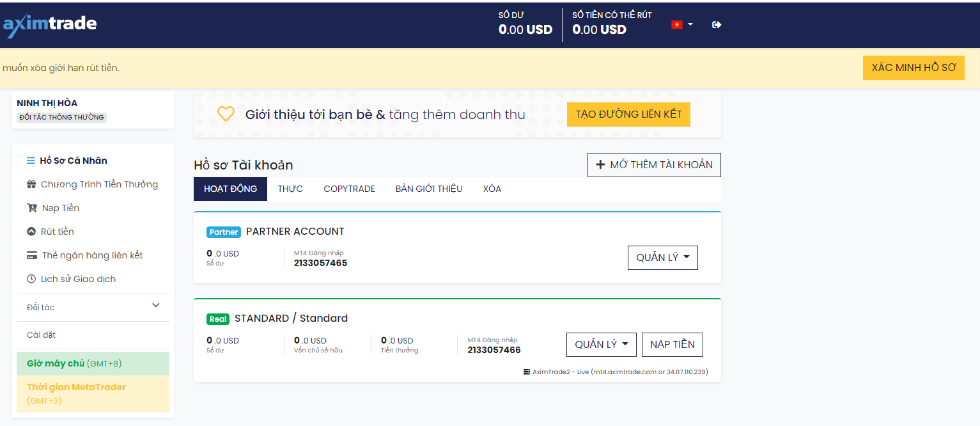This screenshot has width=980, height=426.
Task: Click the gift icon for Chương Trình Tiền Thưởng
Action: pyautogui.click(x=31, y=184)
